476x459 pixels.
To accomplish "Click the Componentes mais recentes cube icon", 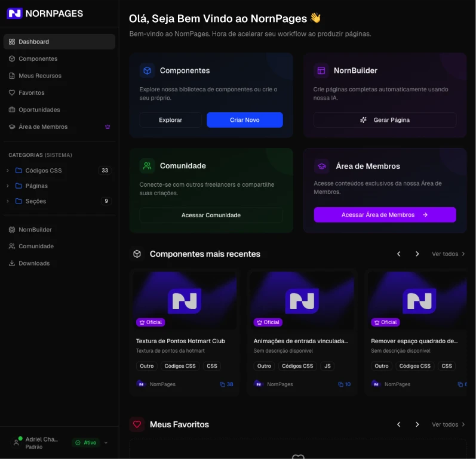I will tap(137, 254).
